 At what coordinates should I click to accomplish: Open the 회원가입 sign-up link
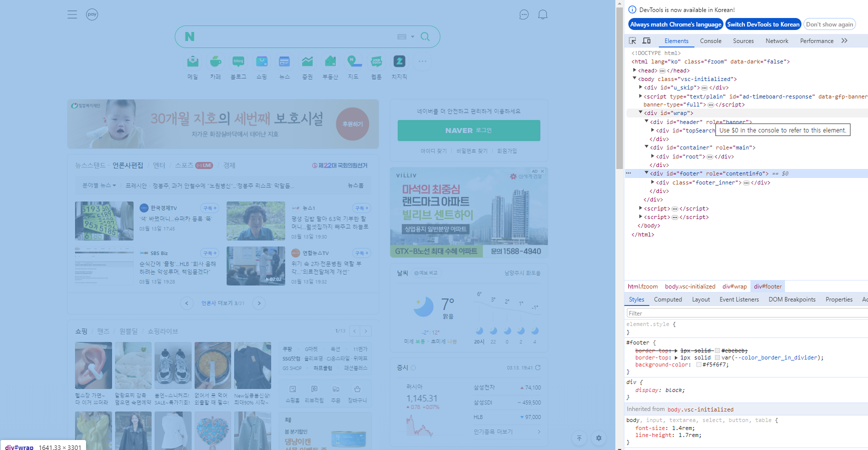pyautogui.click(x=507, y=151)
